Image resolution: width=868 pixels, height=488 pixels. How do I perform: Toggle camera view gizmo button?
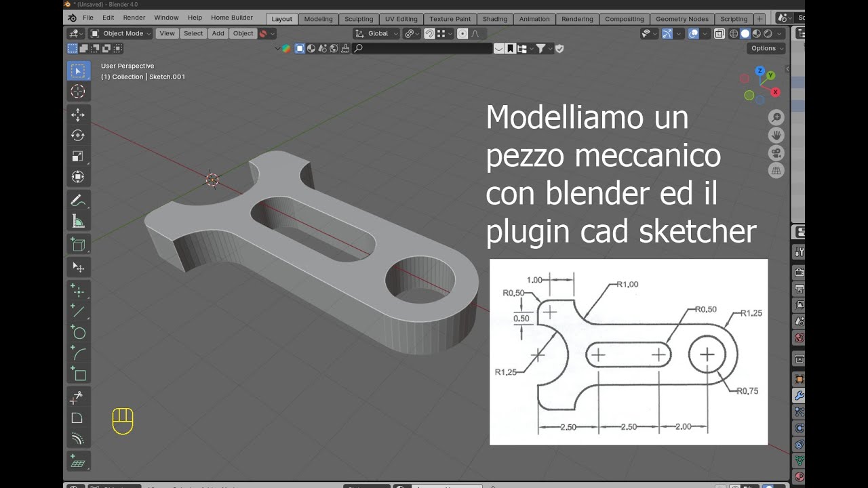point(776,152)
